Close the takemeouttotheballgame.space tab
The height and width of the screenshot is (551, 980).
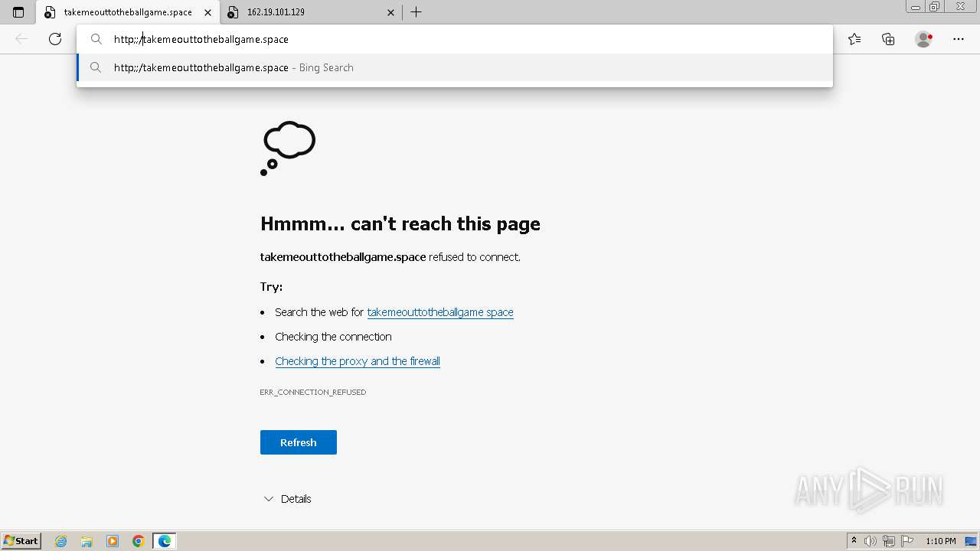tap(207, 12)
